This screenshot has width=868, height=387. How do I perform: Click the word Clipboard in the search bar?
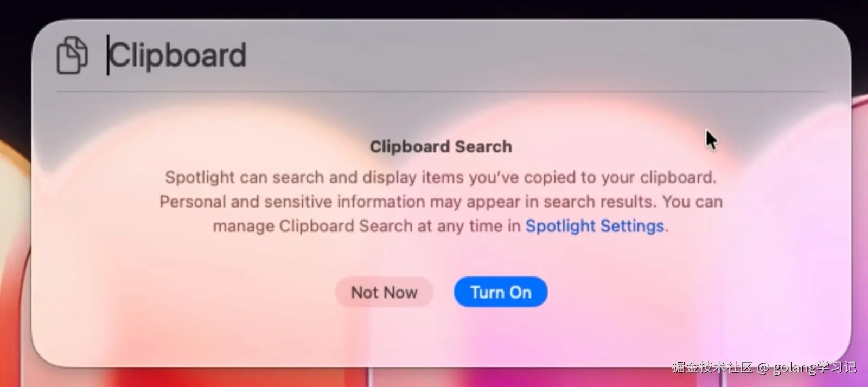[178, 55]
